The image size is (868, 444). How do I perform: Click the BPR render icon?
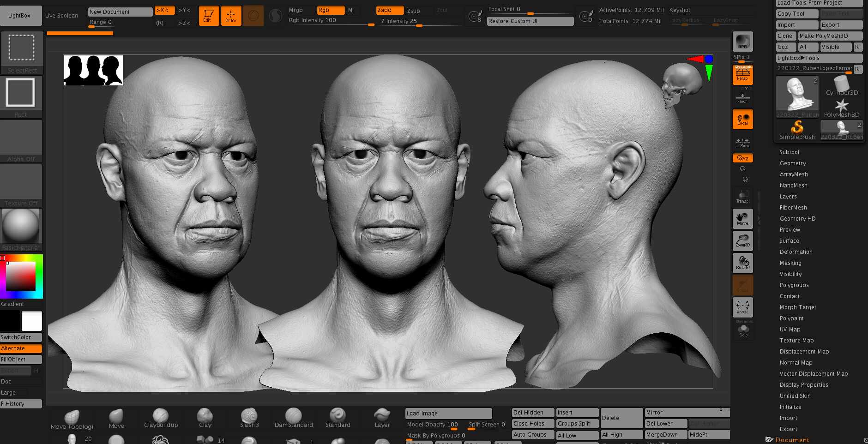pos(742,42)
